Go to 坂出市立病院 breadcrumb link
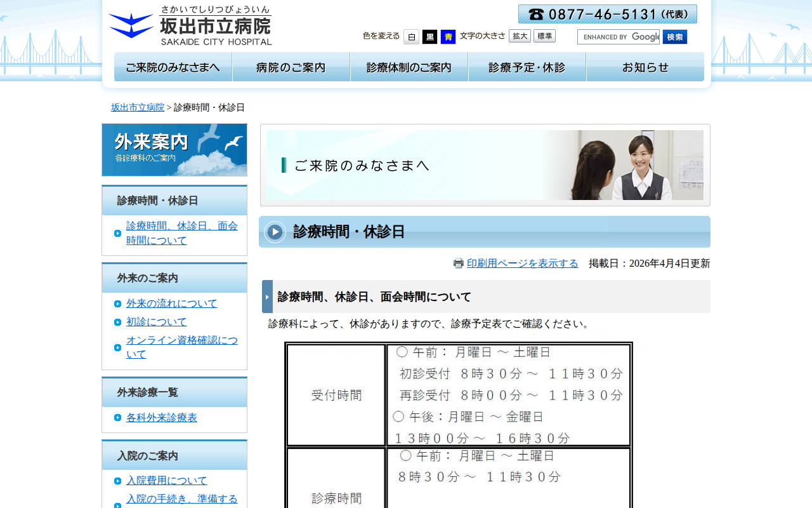This screenshot has width=812, height=508. [138, 108]
